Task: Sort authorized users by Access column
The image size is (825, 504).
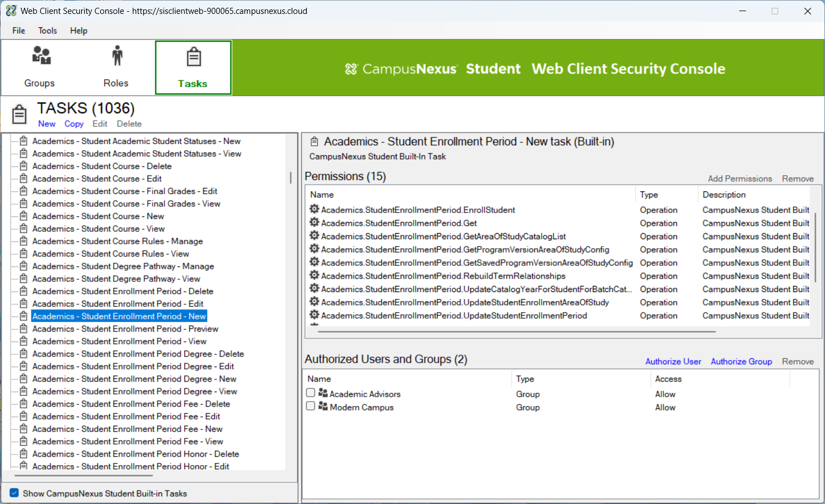Action: click(x=720, y=379)
